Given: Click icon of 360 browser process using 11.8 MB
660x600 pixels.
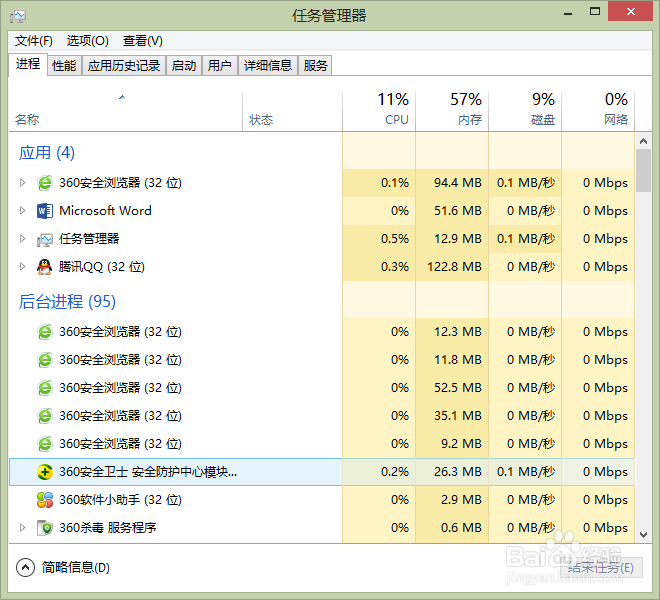Looking at the screenshot, I should click(45, 360).
